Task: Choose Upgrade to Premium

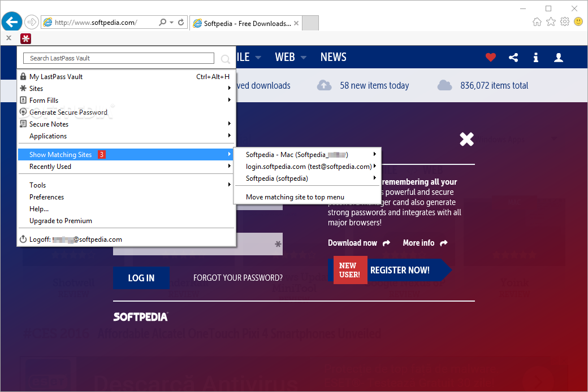Action: tap(127, 221)
